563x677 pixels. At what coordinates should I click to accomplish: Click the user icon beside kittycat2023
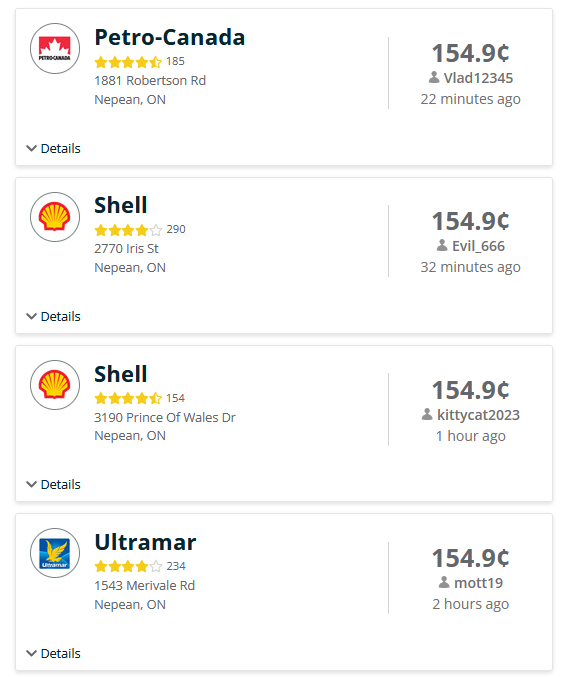coord(427,414)
